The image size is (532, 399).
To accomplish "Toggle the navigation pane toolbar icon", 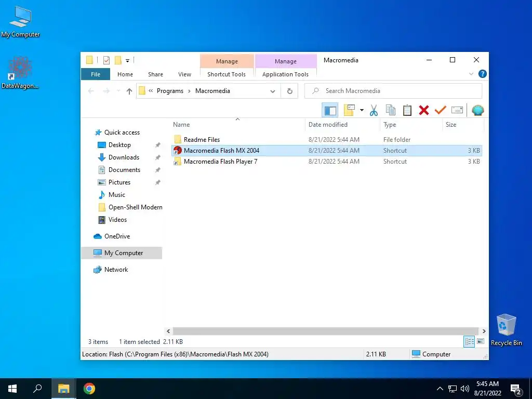I will coord(330,110).
